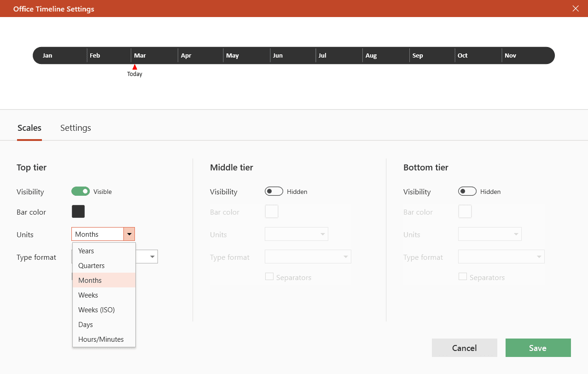
Task: Click the Bottom tier bar color swatch
Action: [x=465, y=211]
